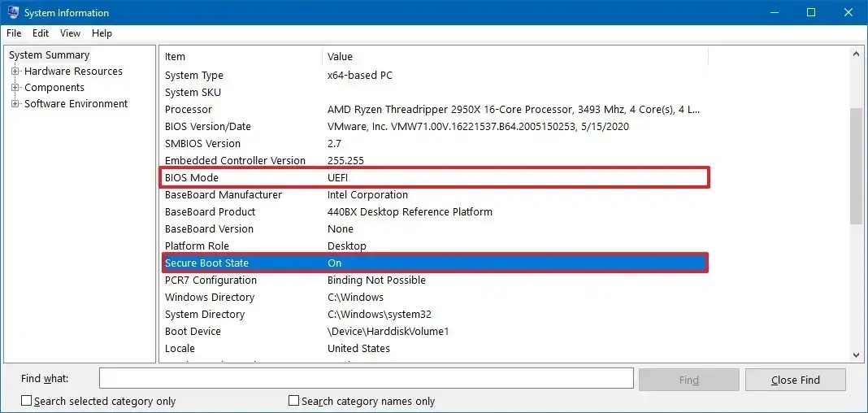Click the United States value
This screenshot has height=413, width=868.
tap(358, 349)
